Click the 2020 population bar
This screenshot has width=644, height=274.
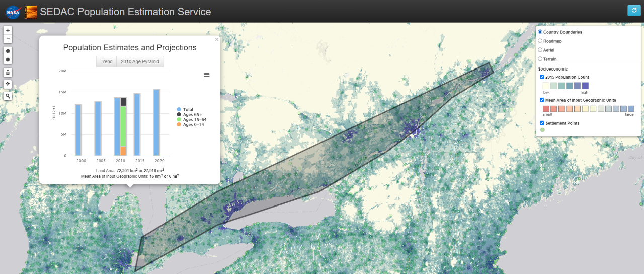pyautogui.click(x=156, y=122)
